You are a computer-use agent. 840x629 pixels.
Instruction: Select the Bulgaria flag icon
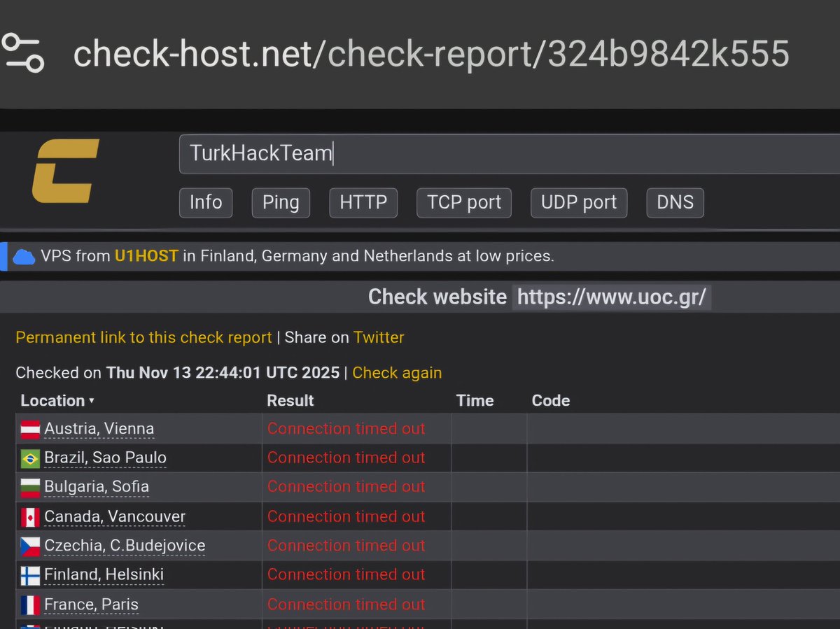pos(30,487)
